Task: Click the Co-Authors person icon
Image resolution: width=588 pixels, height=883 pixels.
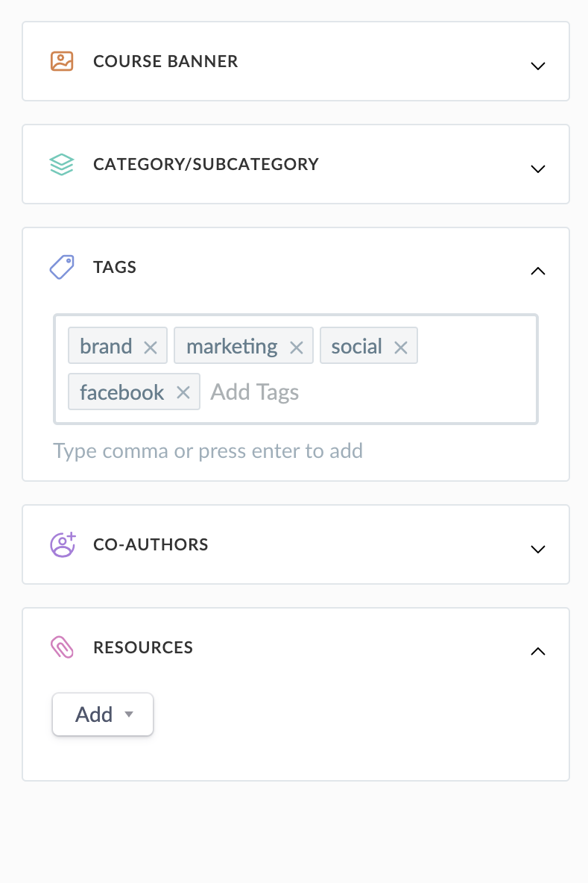Action: (x=63, y=544)
